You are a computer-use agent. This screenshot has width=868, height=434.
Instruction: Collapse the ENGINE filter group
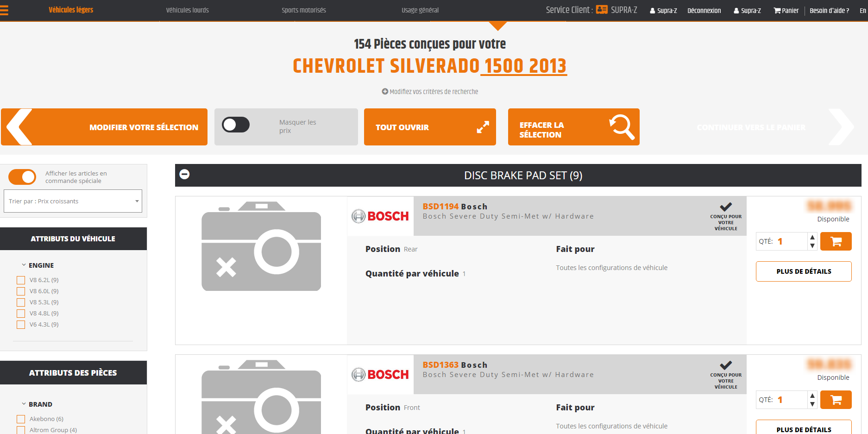(x=24, y=265)
